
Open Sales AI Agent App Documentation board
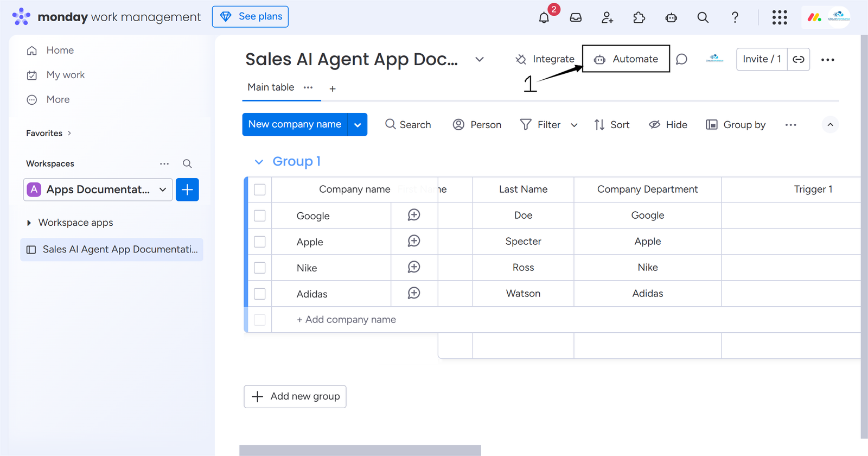click(x=112, y=250)
